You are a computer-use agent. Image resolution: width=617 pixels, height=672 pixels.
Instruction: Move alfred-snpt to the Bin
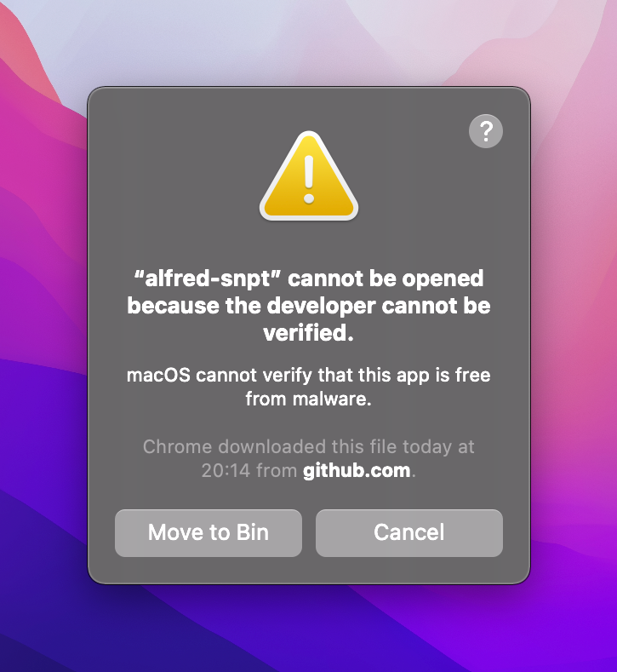209,532
